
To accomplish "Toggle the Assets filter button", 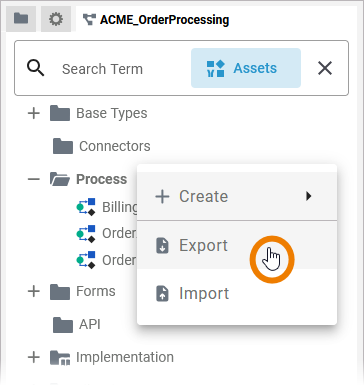I will click(246, 68).
